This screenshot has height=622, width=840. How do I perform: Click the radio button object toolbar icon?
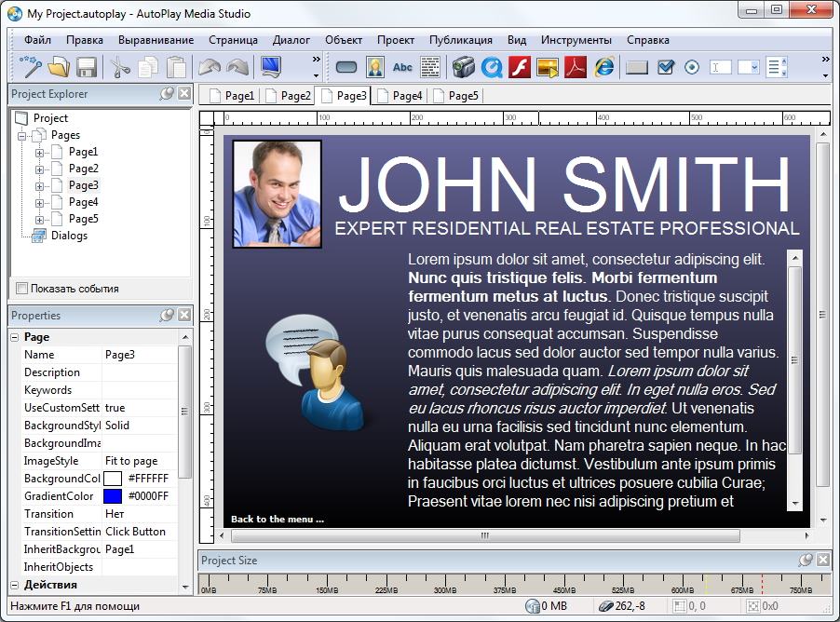pos(692,67)
